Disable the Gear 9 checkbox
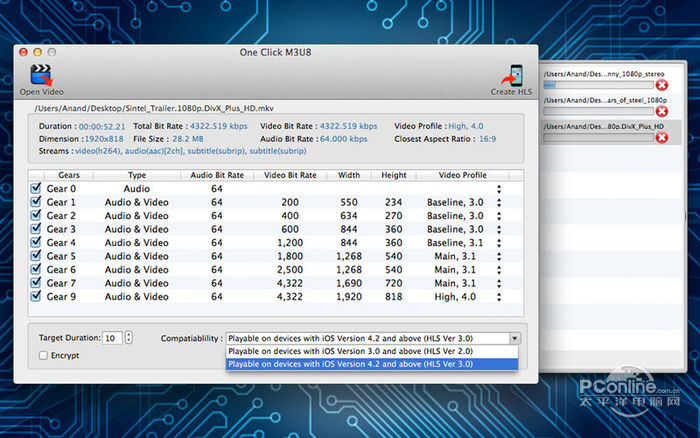Screen dimensions: 700x438 (36, 296)
